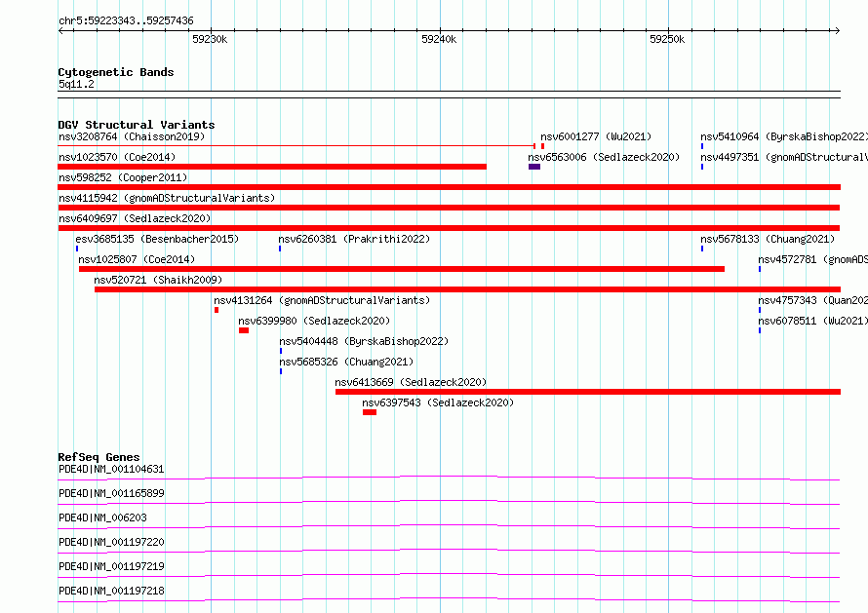868x613 pixels.
Task: Click the small red nsv6001277 marker
Action: pos(542,146)
